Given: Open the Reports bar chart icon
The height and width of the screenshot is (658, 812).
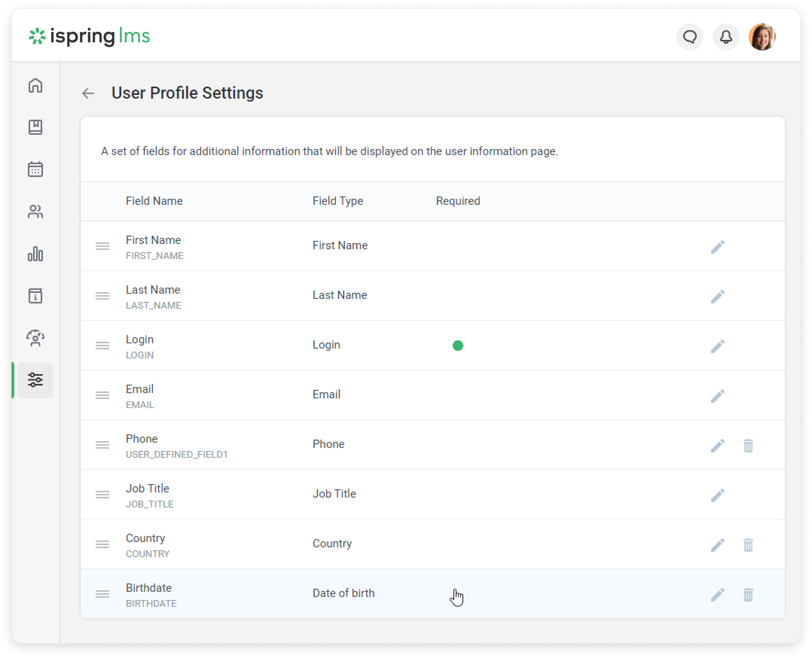Looking at the screenshot, I should [35, 254].
